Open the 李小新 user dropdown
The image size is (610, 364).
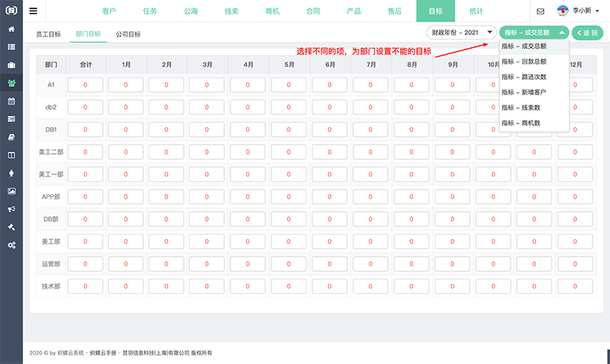coord(586,11)
